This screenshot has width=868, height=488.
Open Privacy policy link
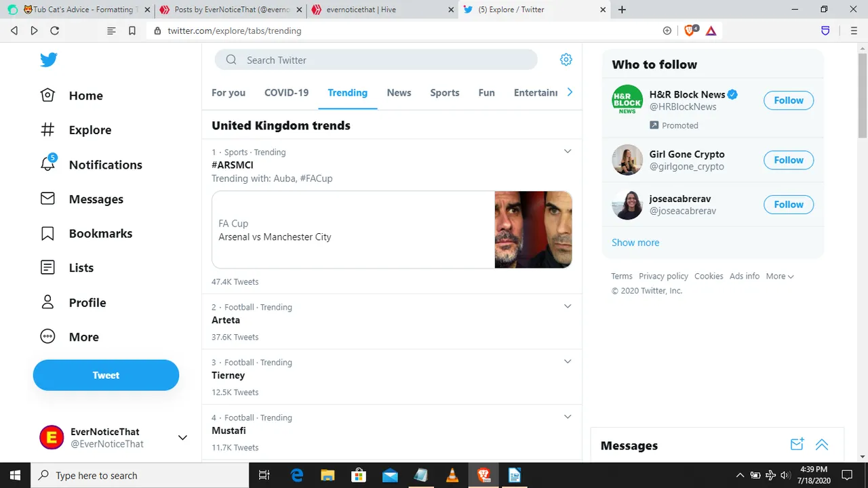663,277
